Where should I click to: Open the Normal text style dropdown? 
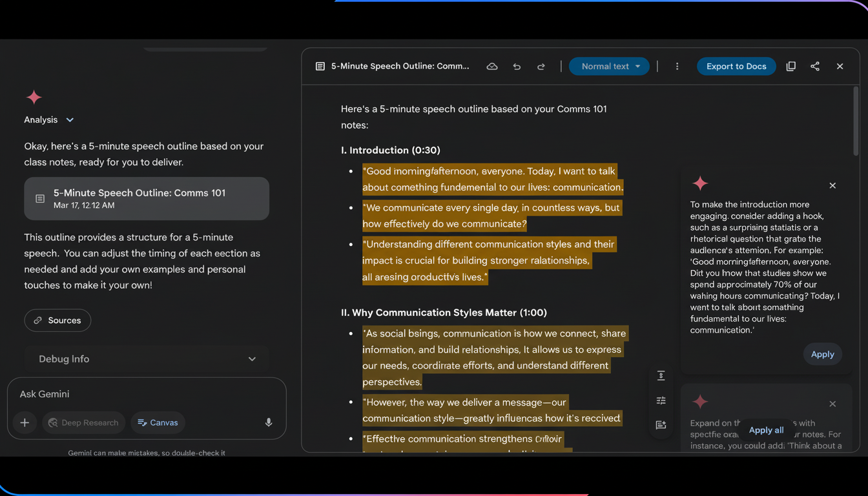click(608, 66)
